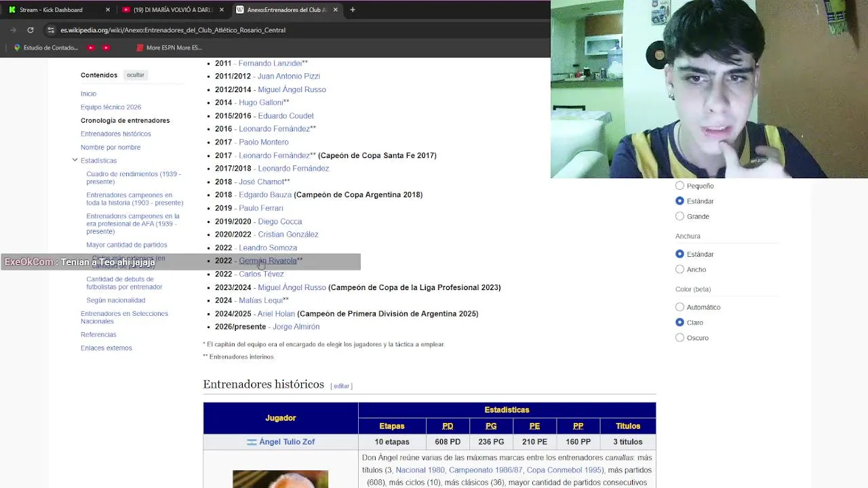Go forward in browser history
The height and width of the screenshot is (488, 868).
coord(13,30)
